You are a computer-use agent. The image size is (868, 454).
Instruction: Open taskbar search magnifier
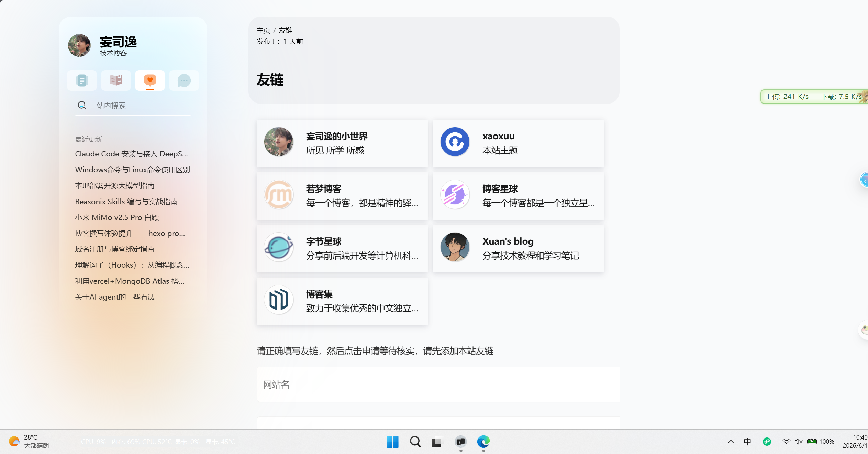coord(415,442)
